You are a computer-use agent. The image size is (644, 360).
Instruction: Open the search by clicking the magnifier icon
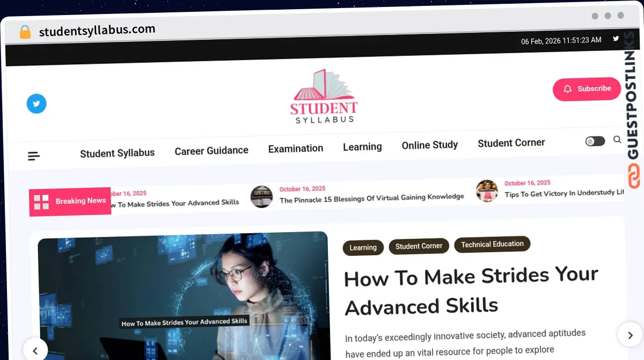(617, 140)
